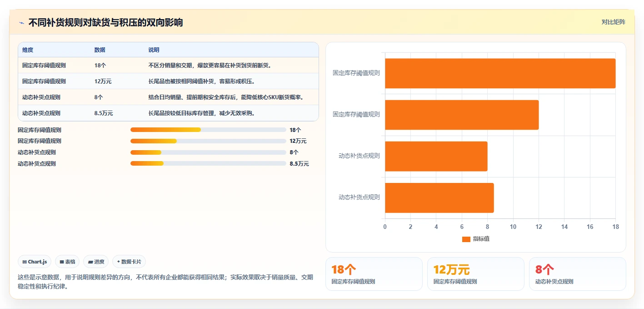Click the orange legend color box
This screenshot has width=644, height=309.
[466, 239]
